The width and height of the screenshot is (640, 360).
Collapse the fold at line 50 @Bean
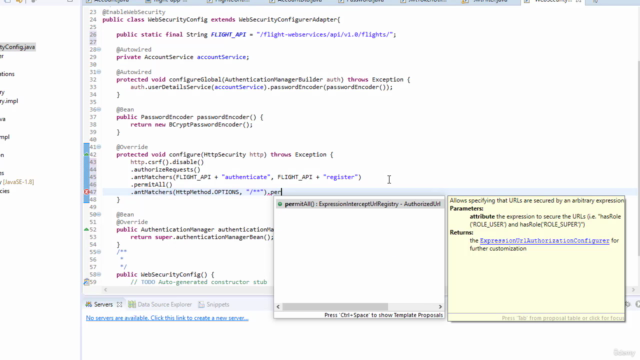click(x=99, y=214)
